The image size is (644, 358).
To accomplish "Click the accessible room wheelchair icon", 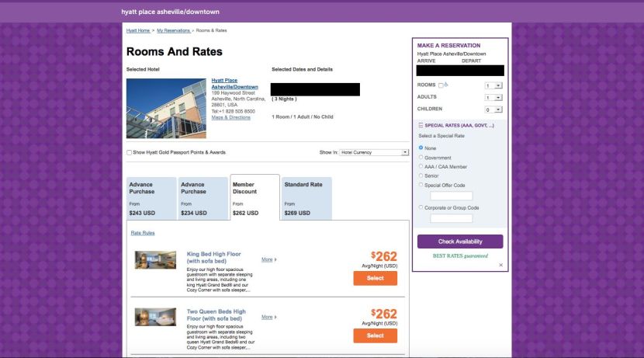I will pos(447,85).
